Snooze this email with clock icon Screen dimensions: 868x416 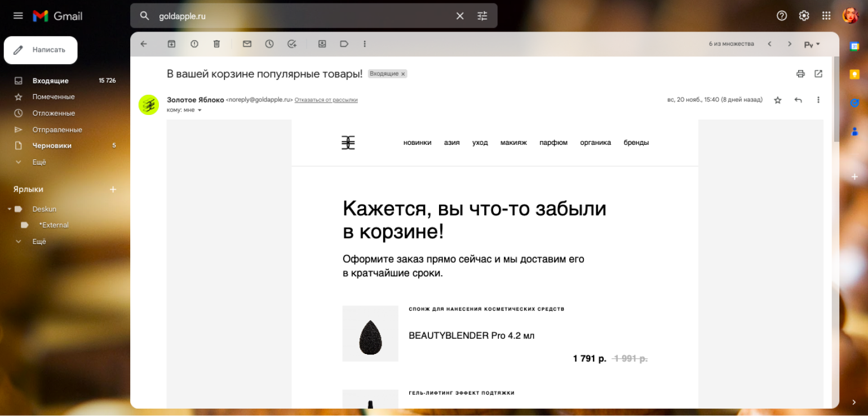click(x=269, y=44)
